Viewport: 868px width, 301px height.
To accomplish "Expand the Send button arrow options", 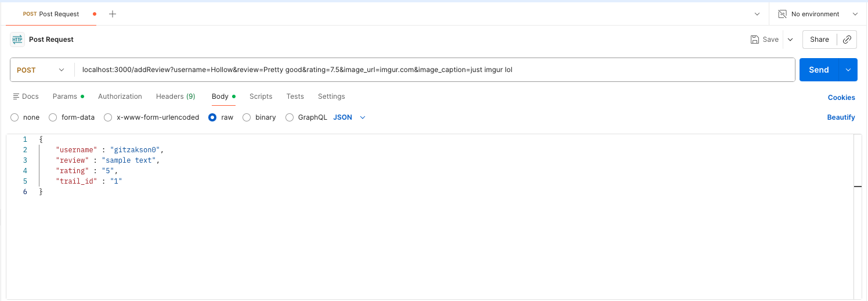I will (848, 70).
